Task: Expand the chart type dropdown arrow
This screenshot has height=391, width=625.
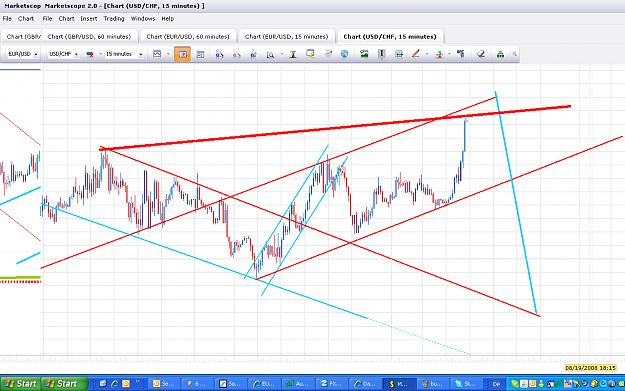Action: [x=168, y=54]
